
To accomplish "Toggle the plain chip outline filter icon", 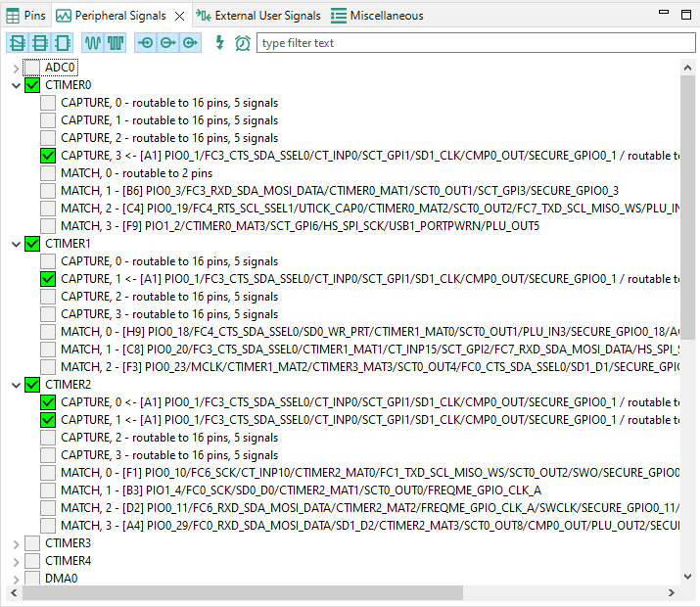I will point(62,43).
